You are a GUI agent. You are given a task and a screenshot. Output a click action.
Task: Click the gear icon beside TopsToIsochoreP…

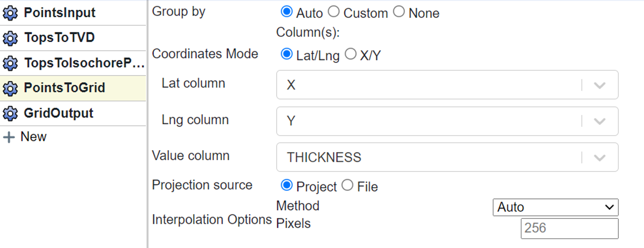click(10, 64)
